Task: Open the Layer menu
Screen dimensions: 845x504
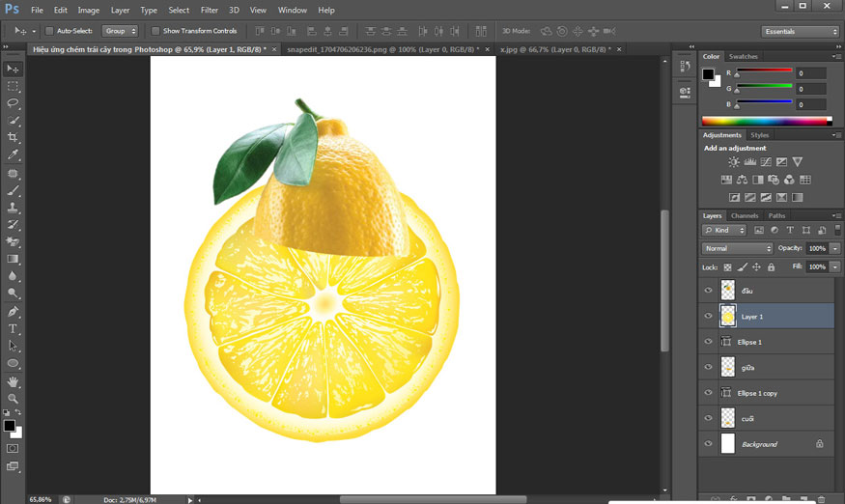Action: [x=120, y=11]
